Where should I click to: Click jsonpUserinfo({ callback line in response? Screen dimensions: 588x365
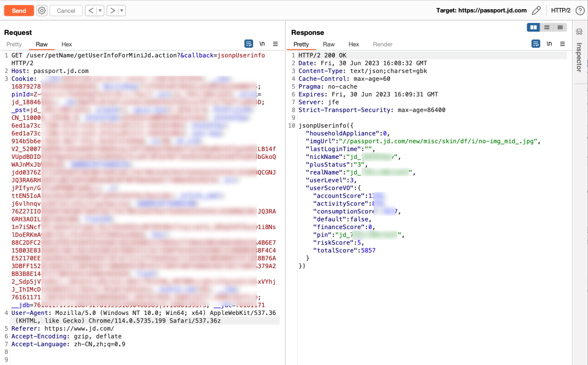click(x=326, y=126)
